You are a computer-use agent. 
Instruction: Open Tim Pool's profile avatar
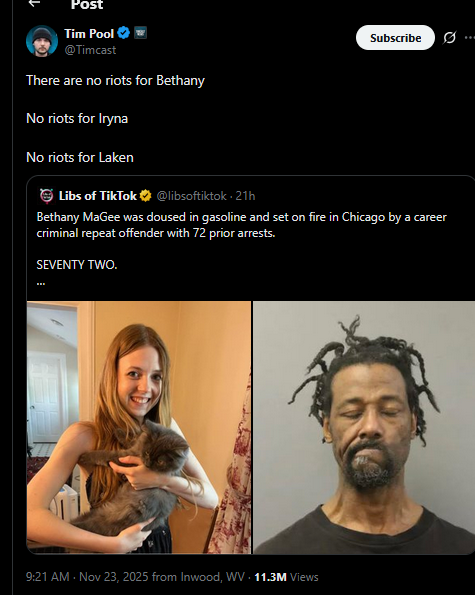(x=42, y=41)
